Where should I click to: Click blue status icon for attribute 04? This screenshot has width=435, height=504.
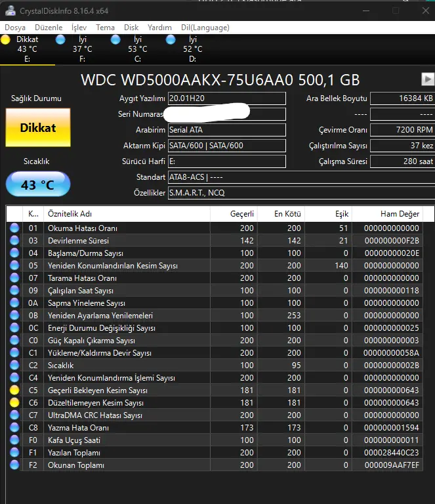(x=14, y=253)
